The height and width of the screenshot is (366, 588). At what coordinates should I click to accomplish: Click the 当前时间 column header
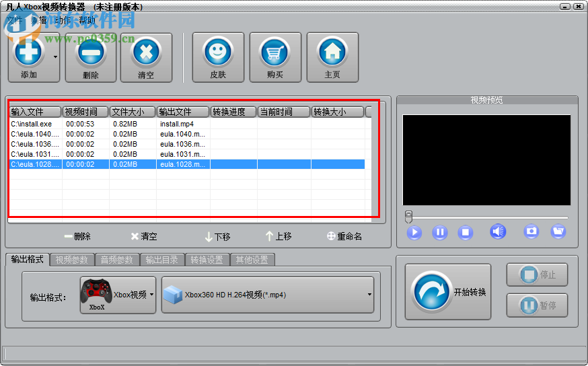pyautogui.click(x=284, y=112)
